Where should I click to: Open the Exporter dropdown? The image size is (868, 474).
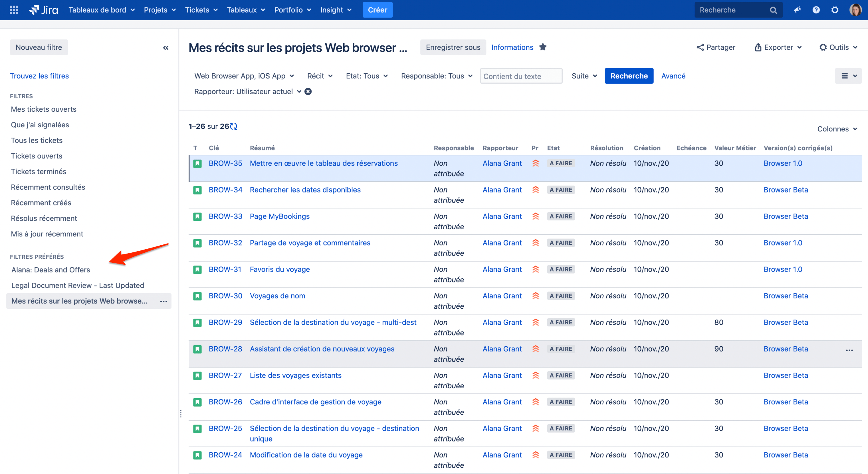[778, 47]
